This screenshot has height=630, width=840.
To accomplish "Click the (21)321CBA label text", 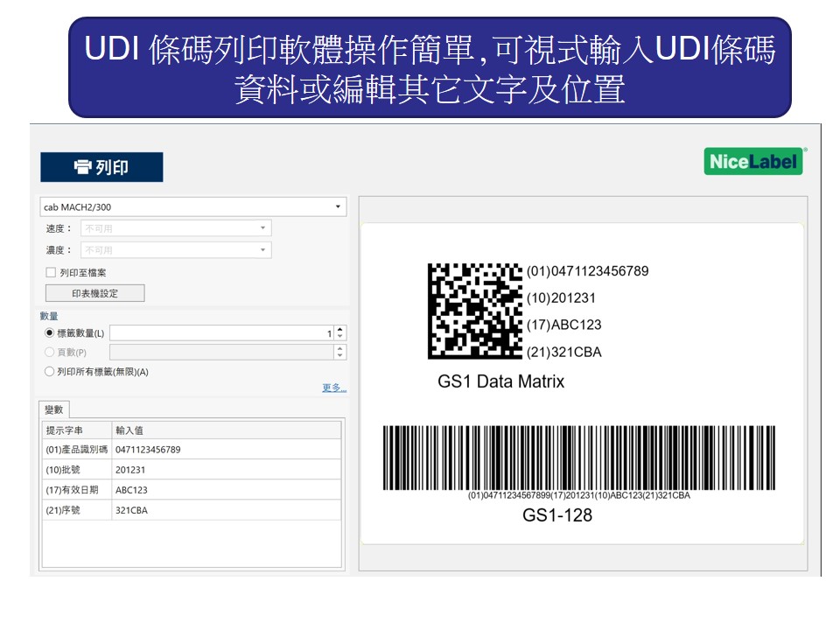I will pyautogui.click(x=564, y=352).
